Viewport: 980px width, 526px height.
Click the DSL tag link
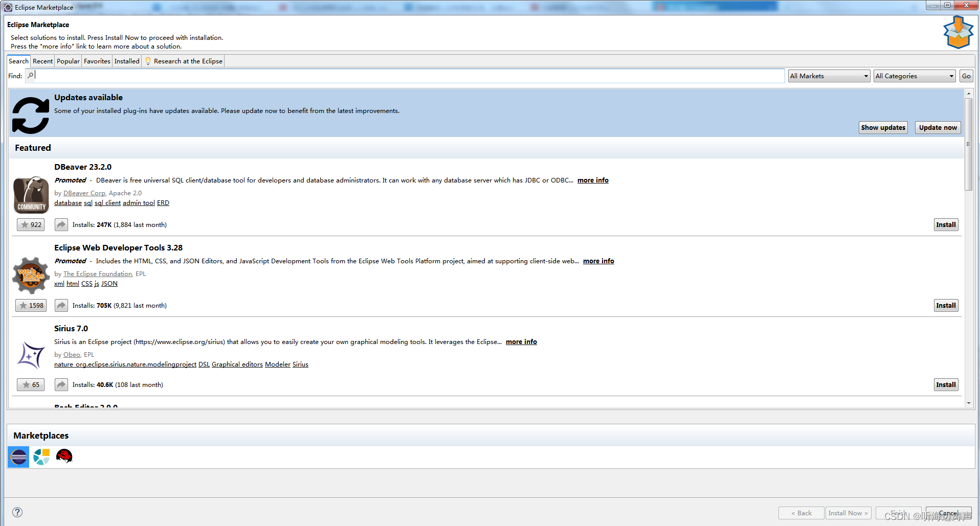(204, 364)
